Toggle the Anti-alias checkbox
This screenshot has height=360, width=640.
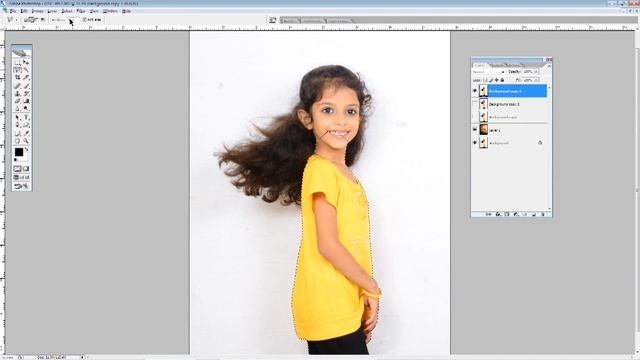[84, 19]
